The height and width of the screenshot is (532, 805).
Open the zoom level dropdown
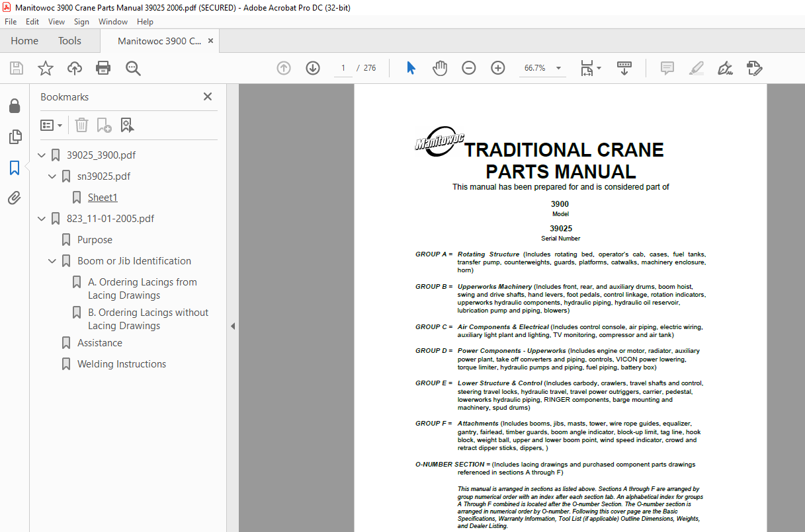(558, 68)
